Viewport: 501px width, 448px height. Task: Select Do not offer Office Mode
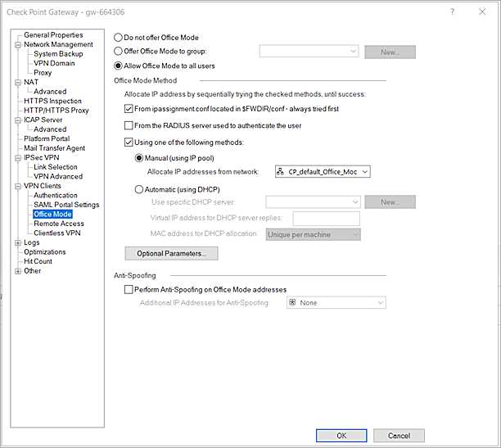(x=118, y=38)
